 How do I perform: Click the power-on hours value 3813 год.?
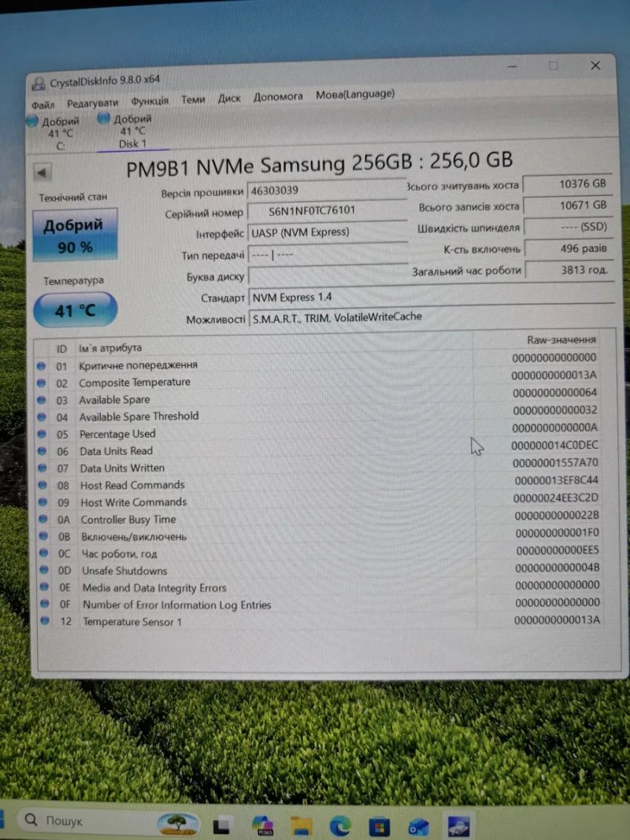click(x=569, y=270)
